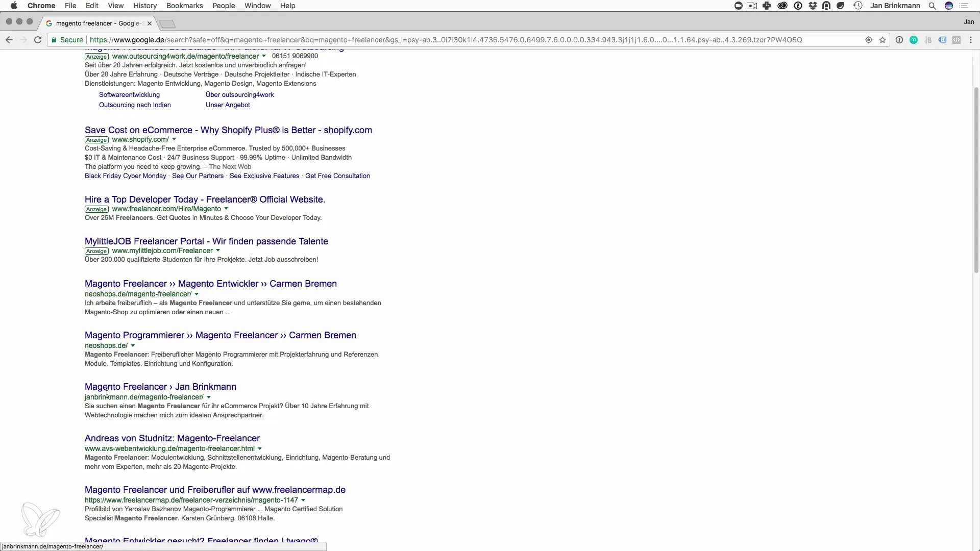Open 'Magento Freelancer › Jan Brinkmann' result
Image resolution: width=980 pixels, height=551 pixels.
[x=160, y=387]
